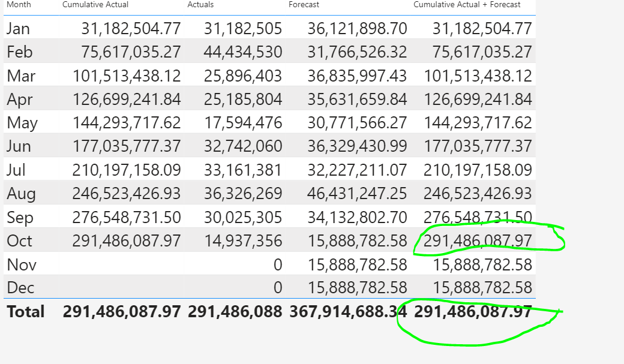
Task: Click Actuals value 36,326,269 for Aug
Action: pos(243,194)
